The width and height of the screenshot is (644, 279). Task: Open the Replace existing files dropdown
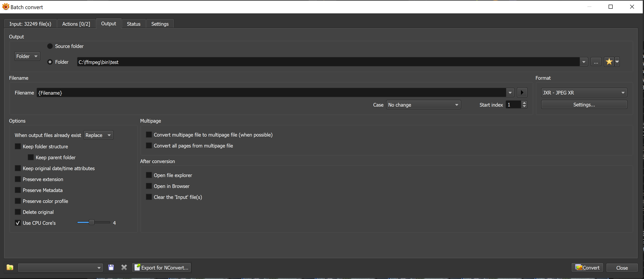click(98, 135)
